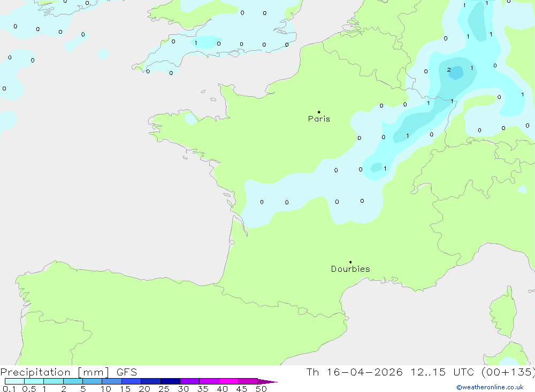Click the Precipitation [mm] GFS title

68,372
